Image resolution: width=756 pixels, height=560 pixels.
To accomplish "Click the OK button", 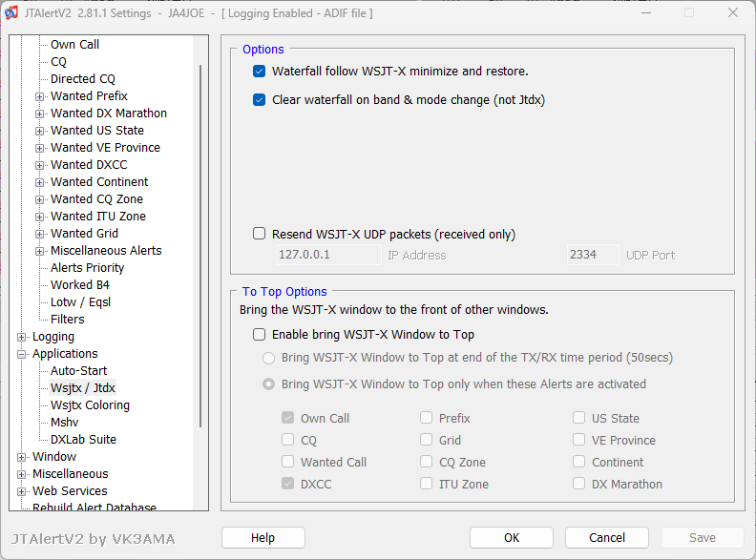I will [512, 537].
